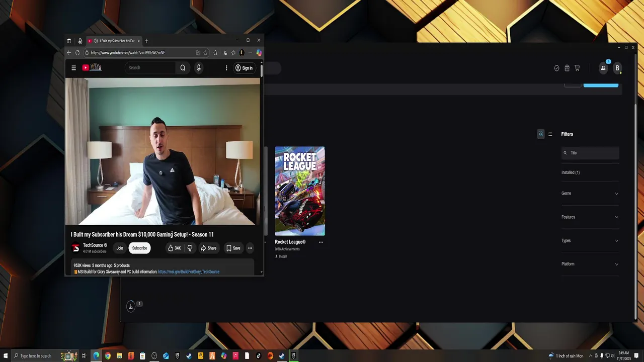Image resolution: width=644 pixels, height=362 pixels.
Task: Mute the YouTube tab via speaker icon
Action: [x=96, y=41]
